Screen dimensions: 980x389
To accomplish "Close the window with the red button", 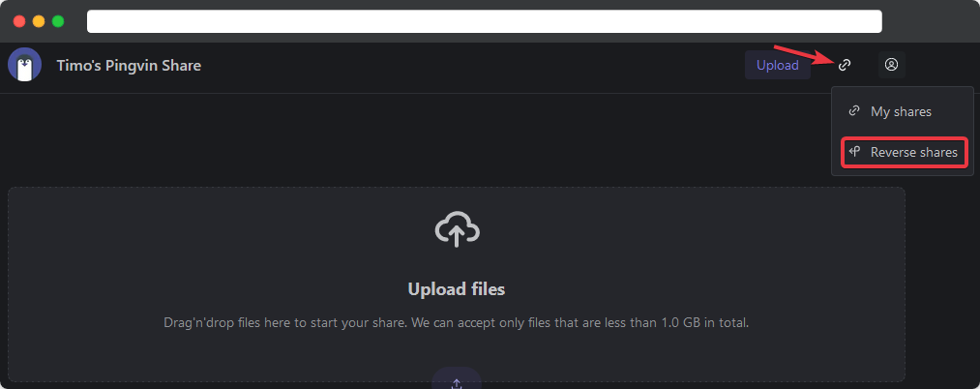I will pyautogui.click(x=19, y=21).
